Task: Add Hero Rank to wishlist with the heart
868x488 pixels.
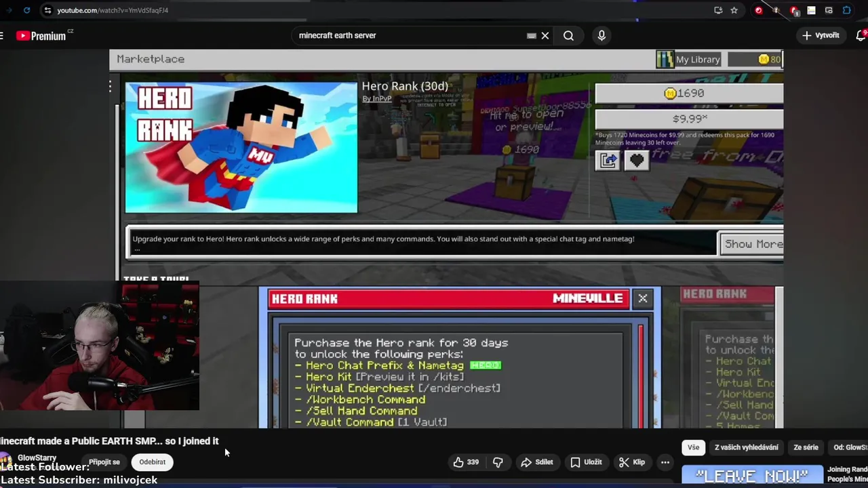Action: [x=636, y=161]
